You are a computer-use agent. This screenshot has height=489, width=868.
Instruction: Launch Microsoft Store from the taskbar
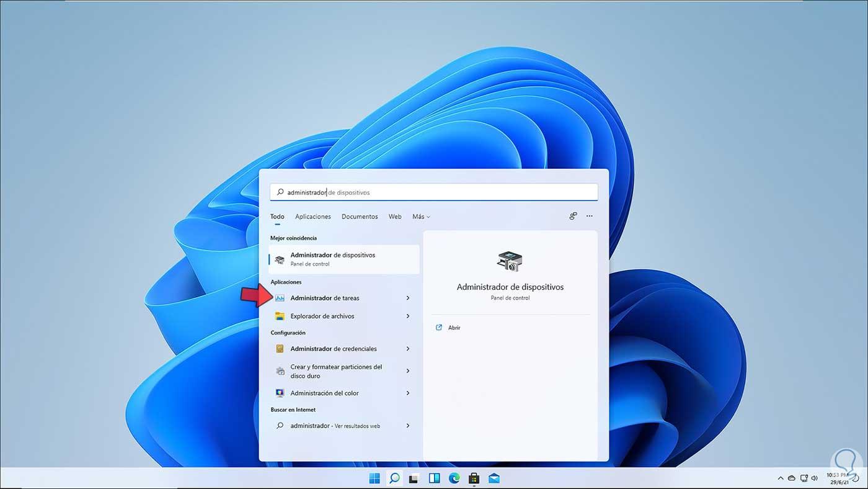click(473, 478)
